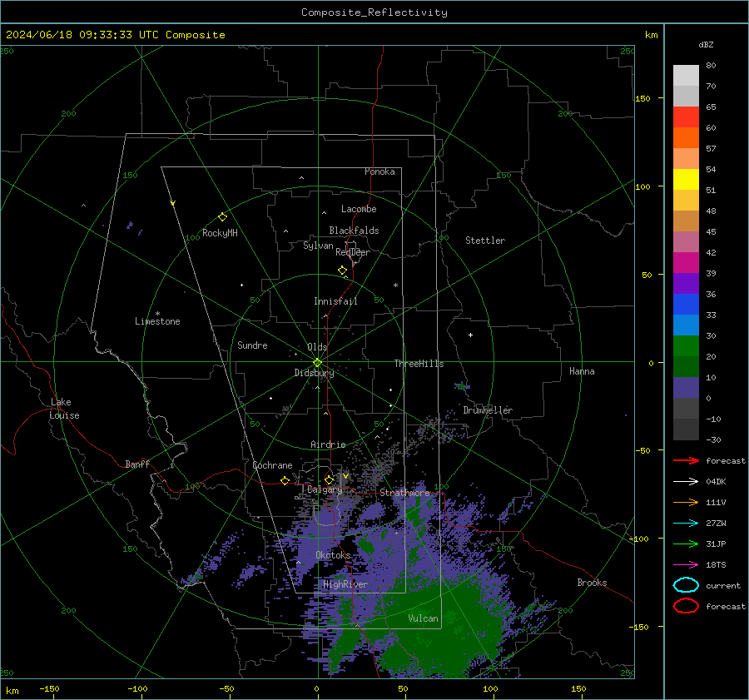This screenshot has height=700, width=749.
Task: Click the orange 111V arrow legend icon
Action: point(686,502)
